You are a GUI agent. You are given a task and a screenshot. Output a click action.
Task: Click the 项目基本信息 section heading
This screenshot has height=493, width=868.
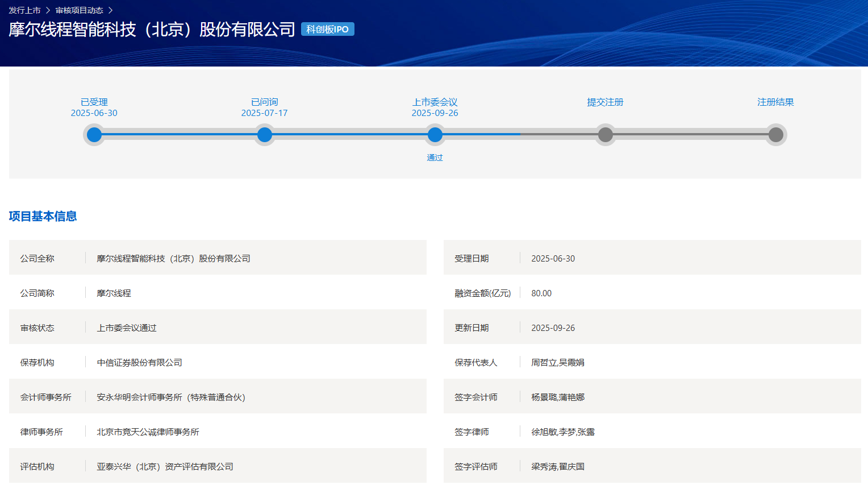click(43, 216)
